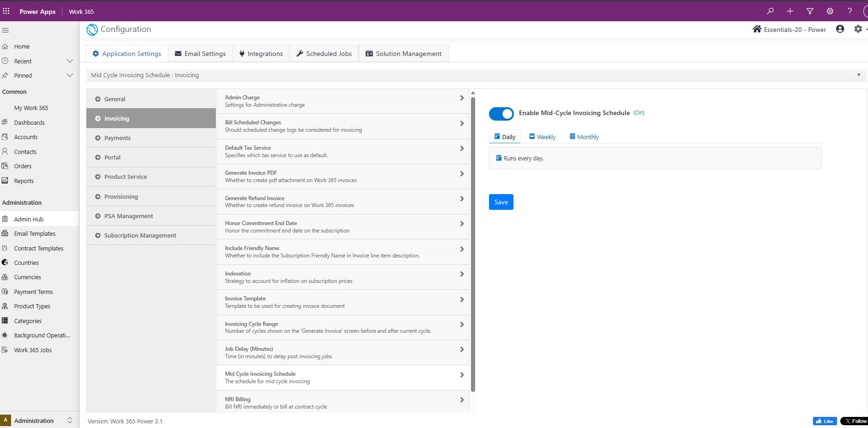Click the Email Templates sidebar icon
Viewport: 868px width, 428px height.
(x=5, y=233)
